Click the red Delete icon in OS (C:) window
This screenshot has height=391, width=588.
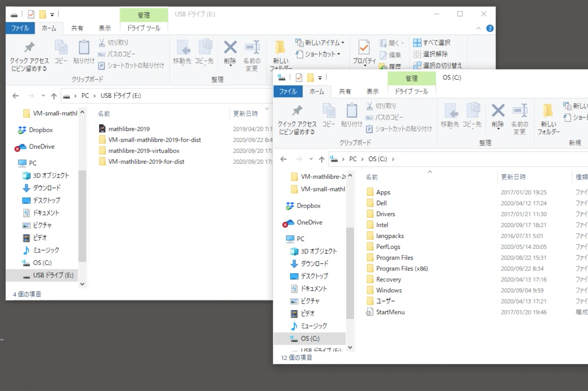(498, 116)
